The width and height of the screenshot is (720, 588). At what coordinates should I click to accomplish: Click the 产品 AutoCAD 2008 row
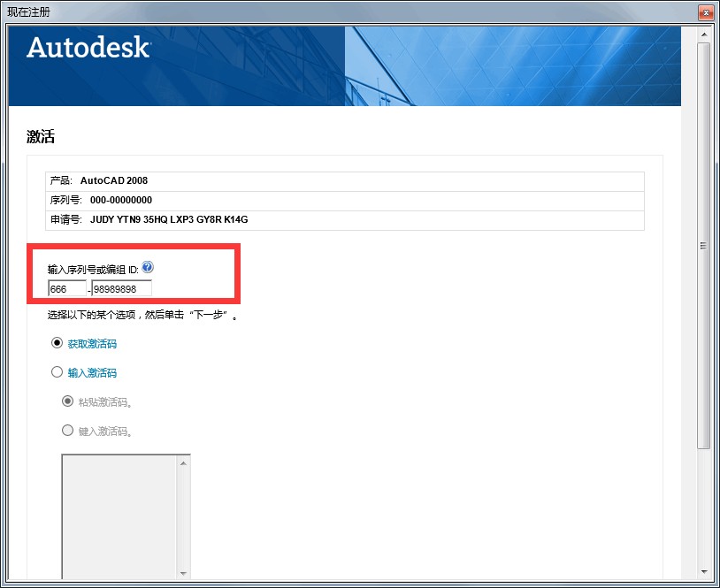point(345,180)
